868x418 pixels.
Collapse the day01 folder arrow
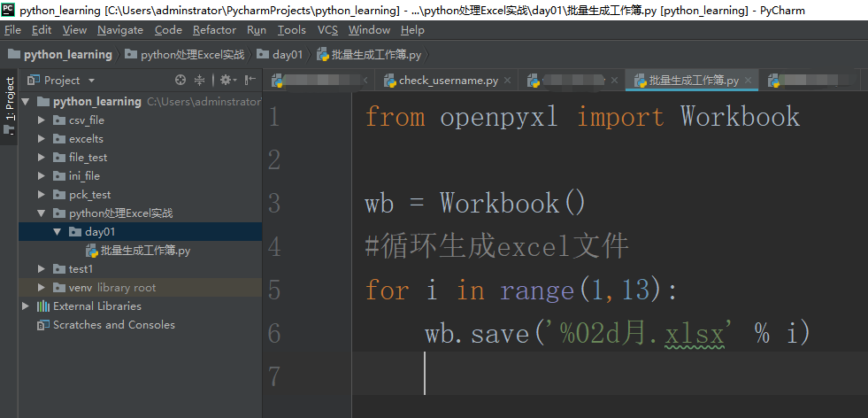tap(57, 232)
